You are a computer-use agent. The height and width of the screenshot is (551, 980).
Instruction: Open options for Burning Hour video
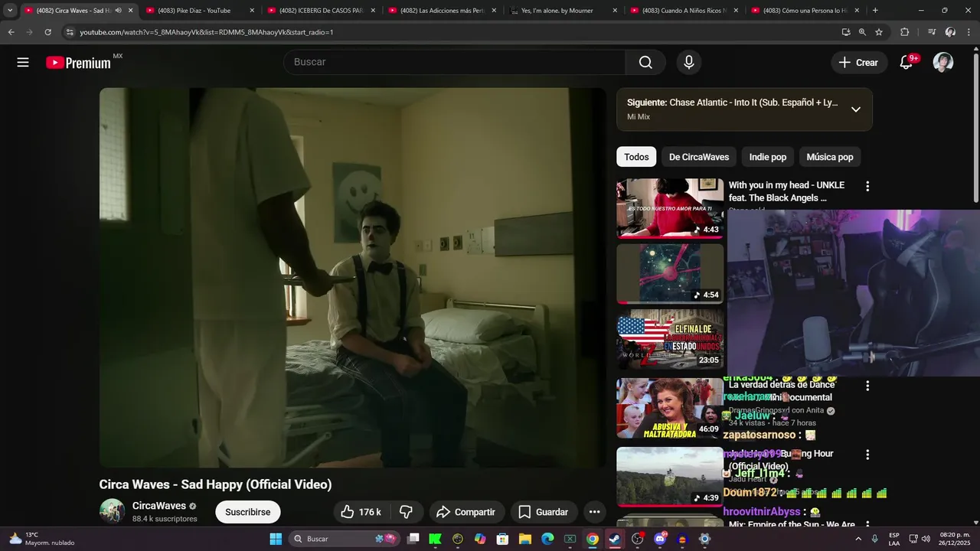click(x=867, y=455)
